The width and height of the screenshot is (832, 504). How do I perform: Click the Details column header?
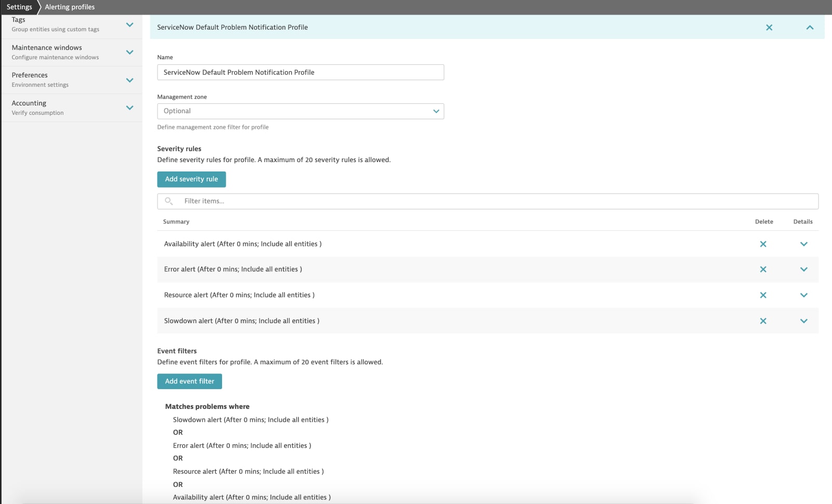pos(803,222)
